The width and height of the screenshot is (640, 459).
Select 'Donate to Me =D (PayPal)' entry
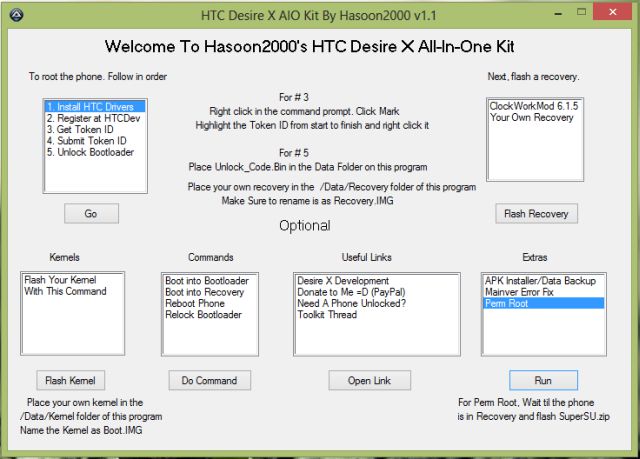[377, 292]
